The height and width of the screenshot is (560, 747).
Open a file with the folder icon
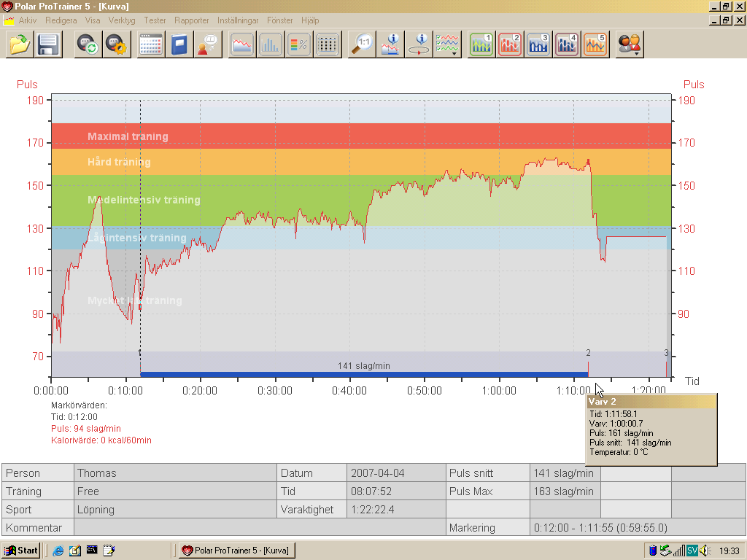20,44
